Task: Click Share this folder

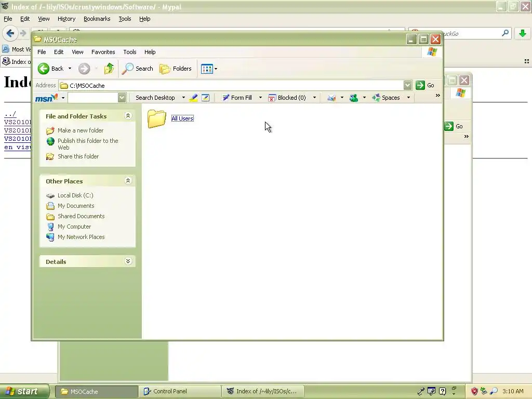Action: tap(78, 156)
